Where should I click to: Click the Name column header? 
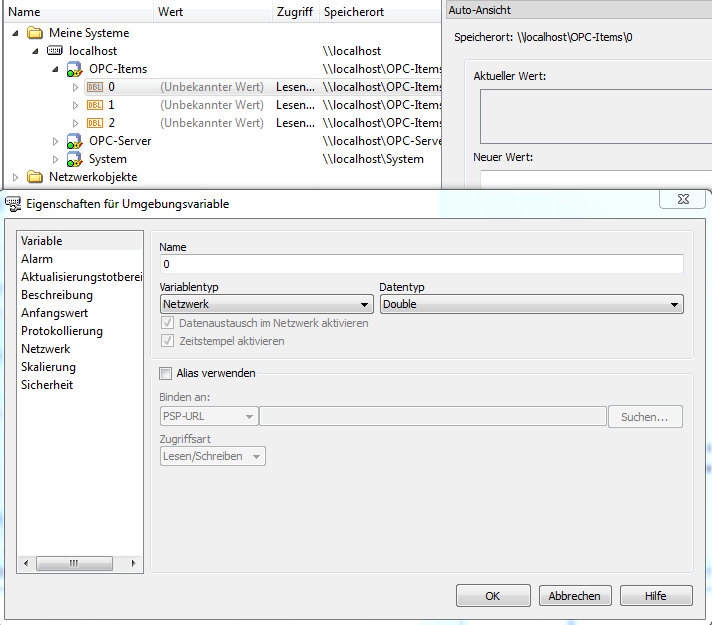[x=79, y=12]
